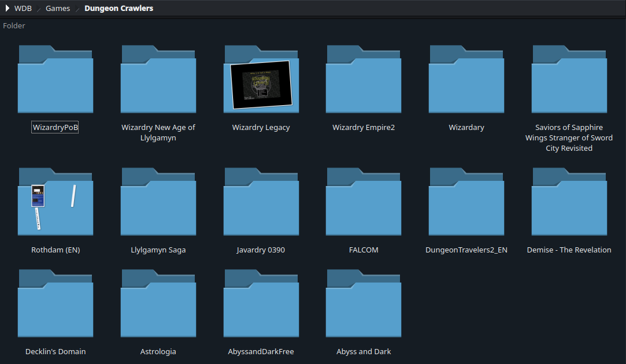This screenshot has width=626, height=364.
Task: Select the Abyss and Dark folder icon
Action: (x=364, y=303)
